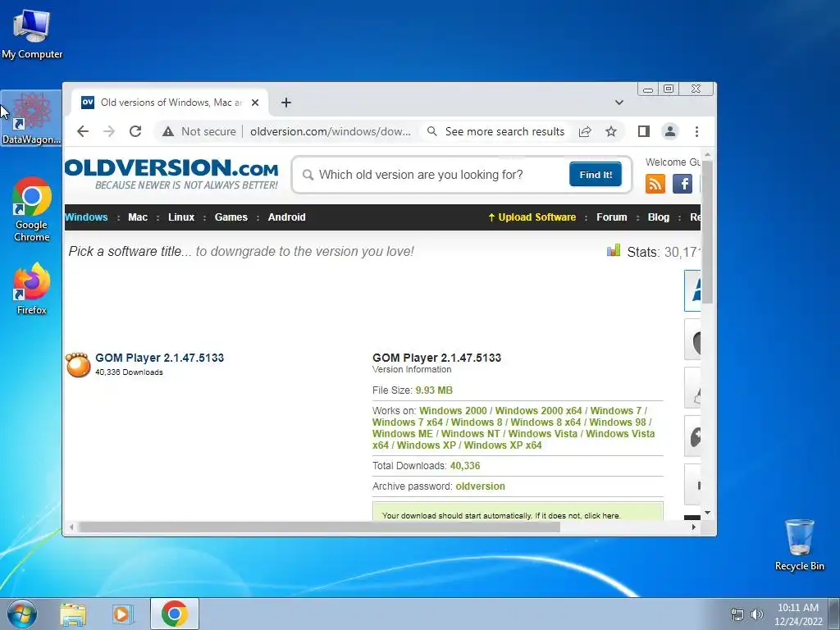Image resolution: width=840 pixels, height=630 pixels.
Task: Open the Upload Software link
Action: point(532,217)
